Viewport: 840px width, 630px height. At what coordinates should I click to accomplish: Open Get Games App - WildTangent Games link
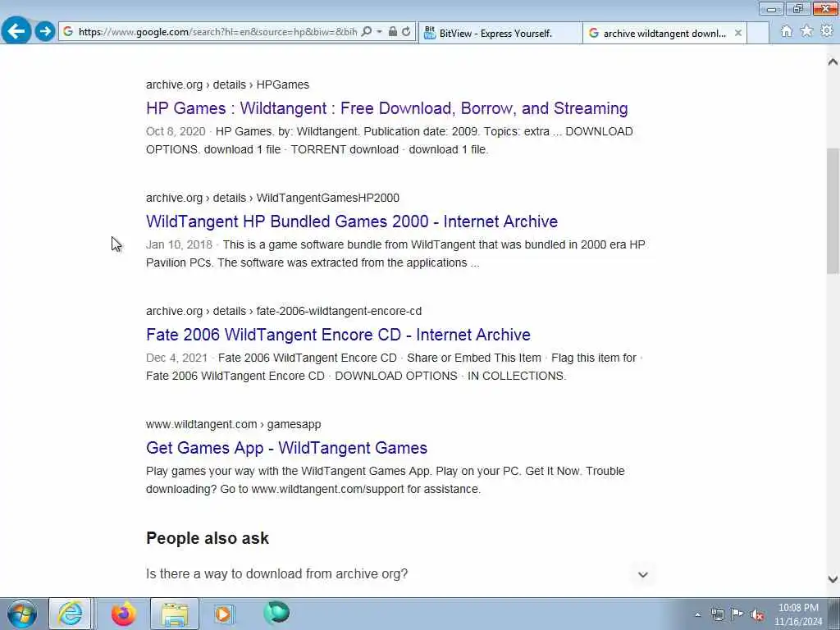pyautogui.click(x=286, y=448)
